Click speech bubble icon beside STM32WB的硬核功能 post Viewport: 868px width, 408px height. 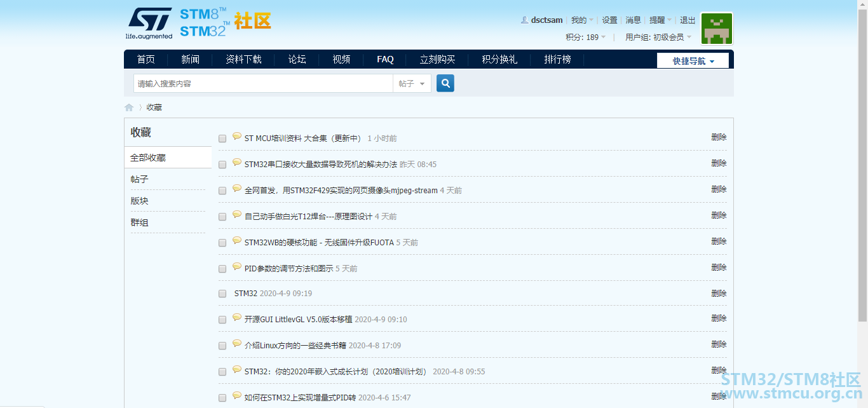237,240
